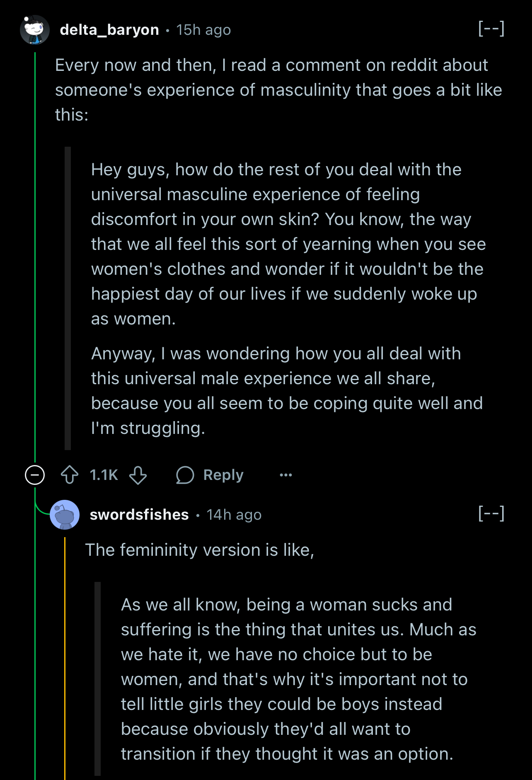The width and height of the screenshot is (532, 780).
Task: Open swordsfishes' avatar profile picture
Action: [65, 515]
